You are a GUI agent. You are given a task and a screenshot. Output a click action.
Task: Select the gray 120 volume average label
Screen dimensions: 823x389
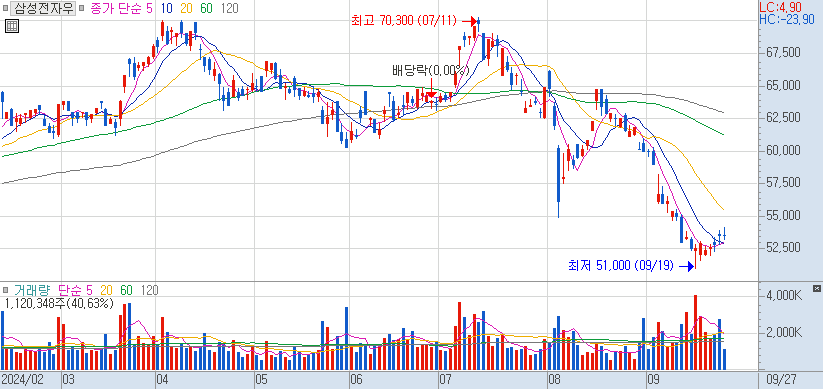[149, 290]
